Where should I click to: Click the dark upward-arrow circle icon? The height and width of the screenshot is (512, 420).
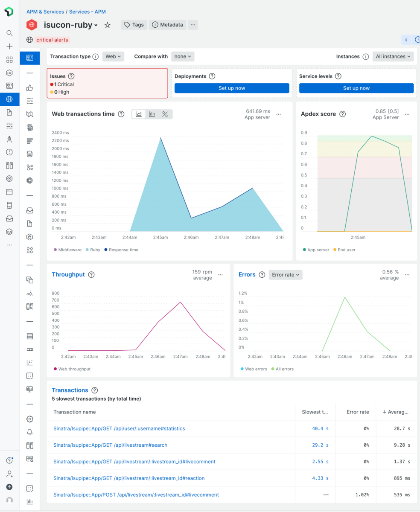pyautogui.click(x=9, y=487)
